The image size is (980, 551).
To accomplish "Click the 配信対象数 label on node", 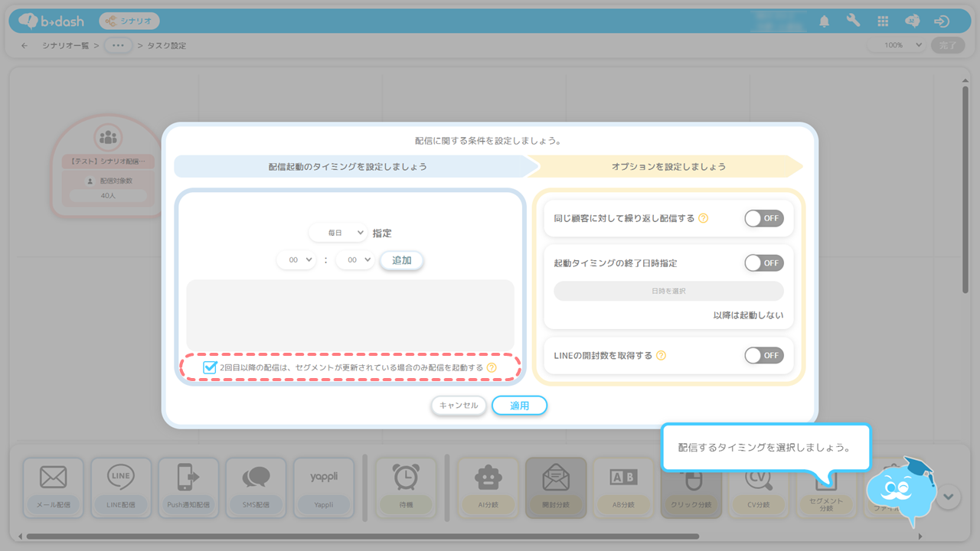I will click(115, 181).
